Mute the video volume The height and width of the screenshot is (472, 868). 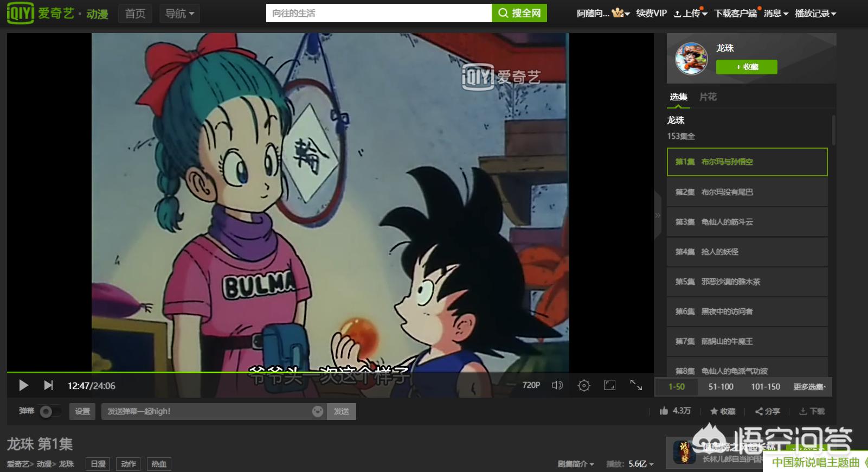[x=557, y=385]
